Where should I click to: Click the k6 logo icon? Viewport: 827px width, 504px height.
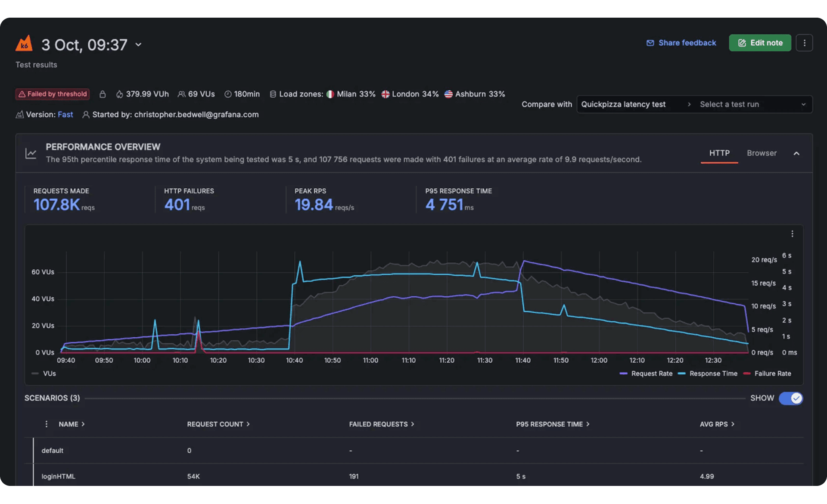(24, 44)
